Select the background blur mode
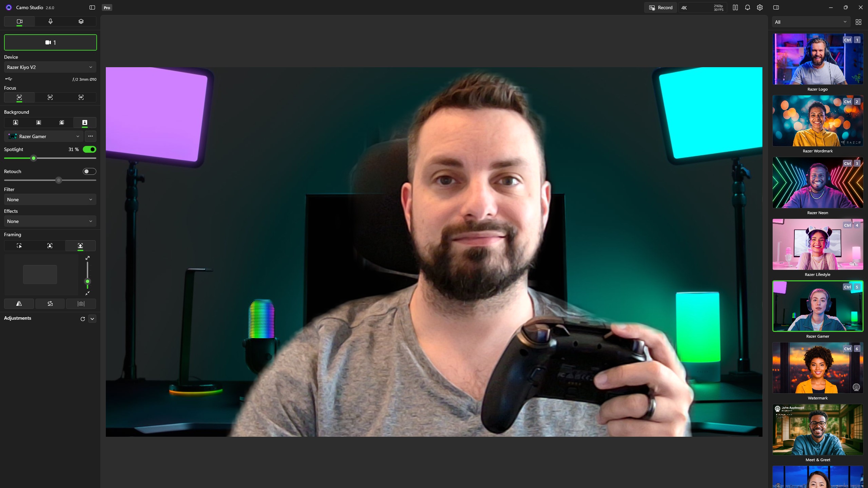This screenshot has width=868, height=488. (61, 123)
